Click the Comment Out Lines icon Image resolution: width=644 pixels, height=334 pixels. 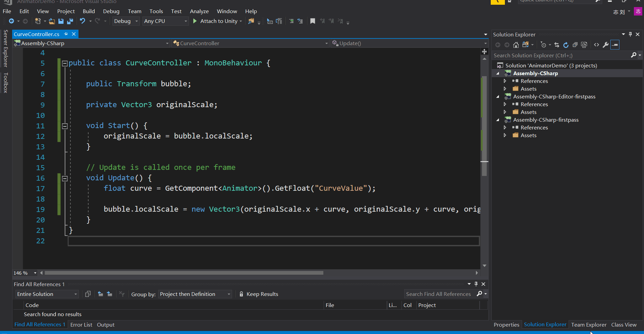291,21
